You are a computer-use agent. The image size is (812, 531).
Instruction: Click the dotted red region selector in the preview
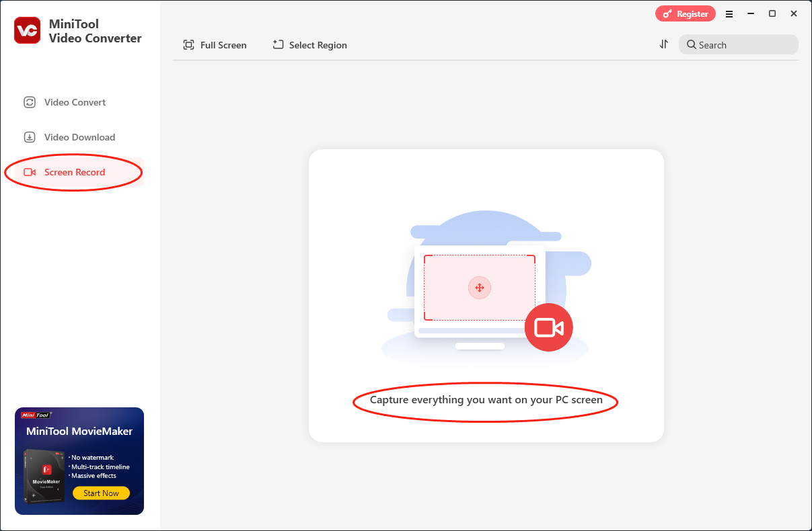(479, 288)
